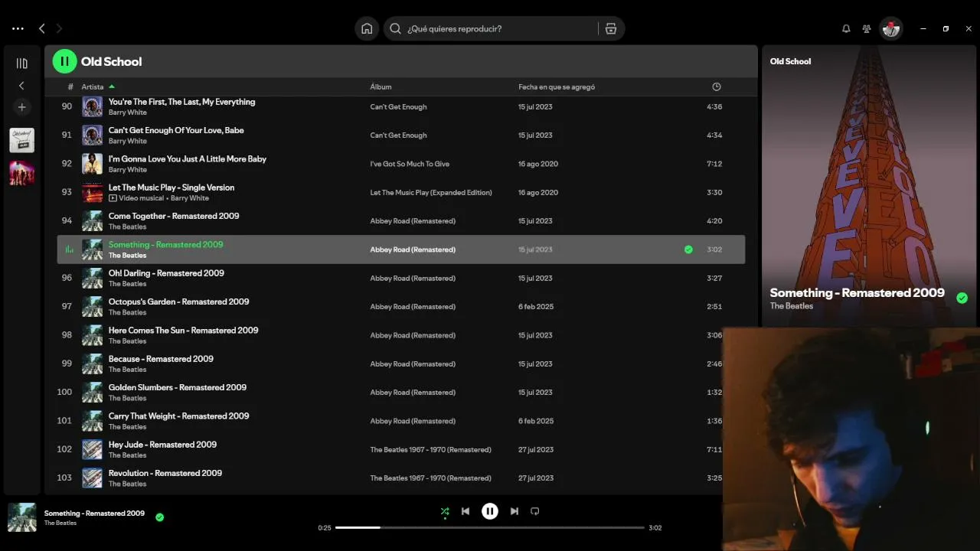Screen dimensions: 980x551
Task: Skip to the next track
Action: (x=514, y=511)
